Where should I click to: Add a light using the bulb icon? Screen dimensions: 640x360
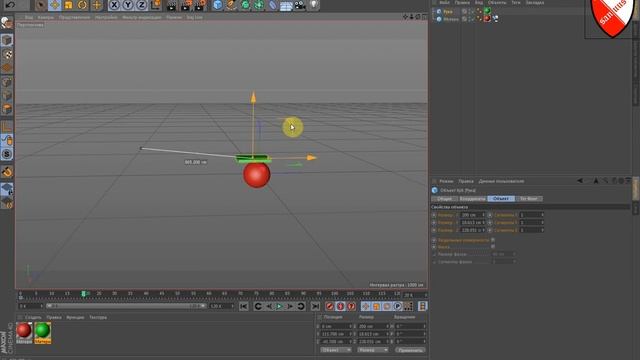click(313, 5)
